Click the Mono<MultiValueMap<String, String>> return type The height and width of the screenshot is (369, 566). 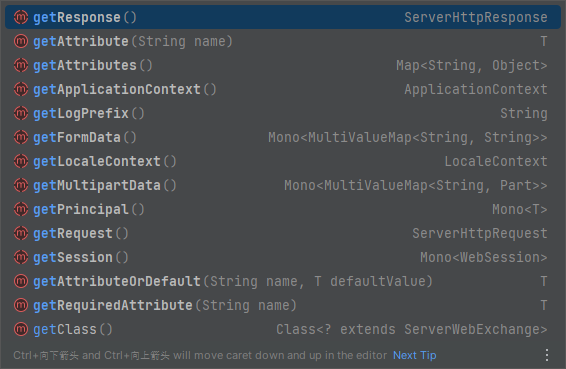click(408, 137)
